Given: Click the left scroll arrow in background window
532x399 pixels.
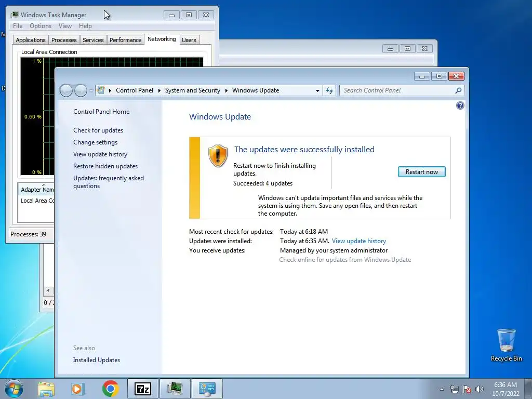Looking at the screenshot, I should point(48,290).
